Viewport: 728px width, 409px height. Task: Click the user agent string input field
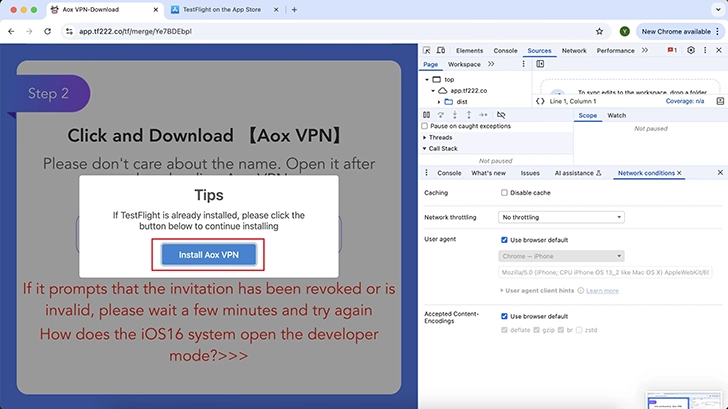[605, 273]
